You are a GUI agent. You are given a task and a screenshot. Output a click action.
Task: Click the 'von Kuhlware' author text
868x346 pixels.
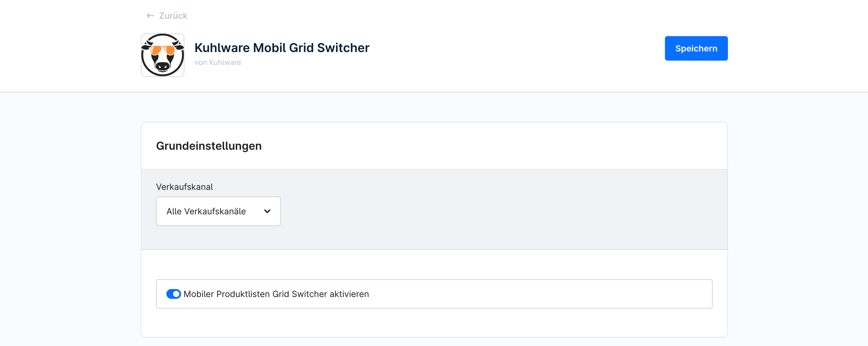click(x=218, y=62)
